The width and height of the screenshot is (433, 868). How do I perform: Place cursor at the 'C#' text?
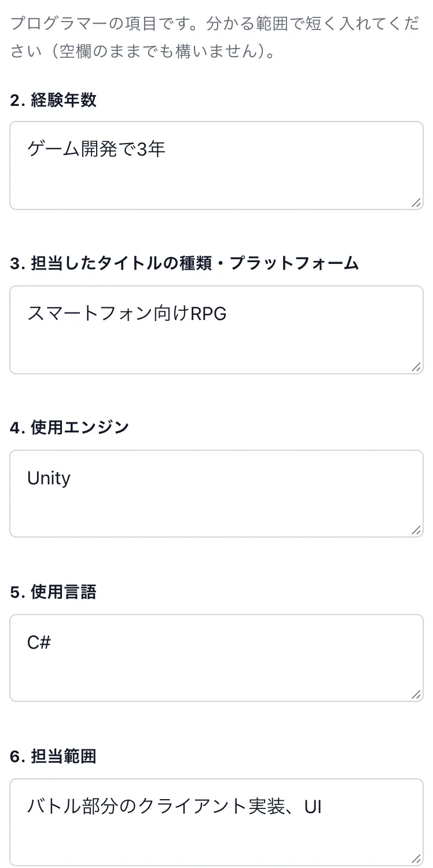39,642
